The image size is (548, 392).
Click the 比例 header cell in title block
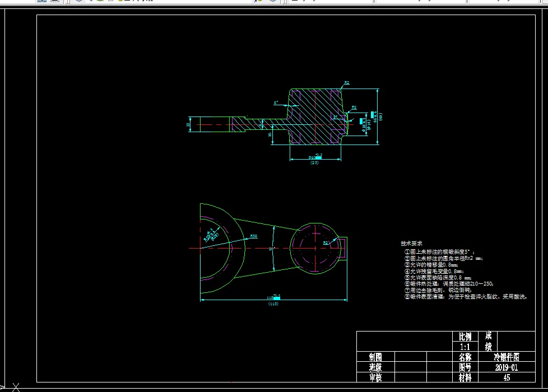pyautogui.click(x=465, y=337)
